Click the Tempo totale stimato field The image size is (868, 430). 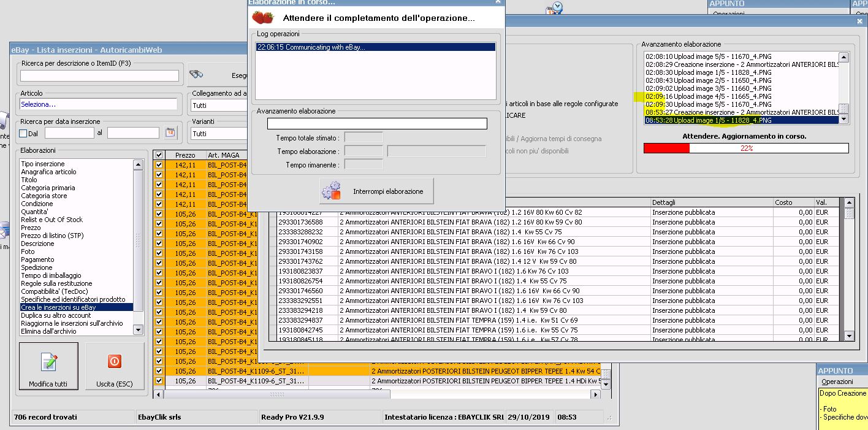tap(364, 137)
